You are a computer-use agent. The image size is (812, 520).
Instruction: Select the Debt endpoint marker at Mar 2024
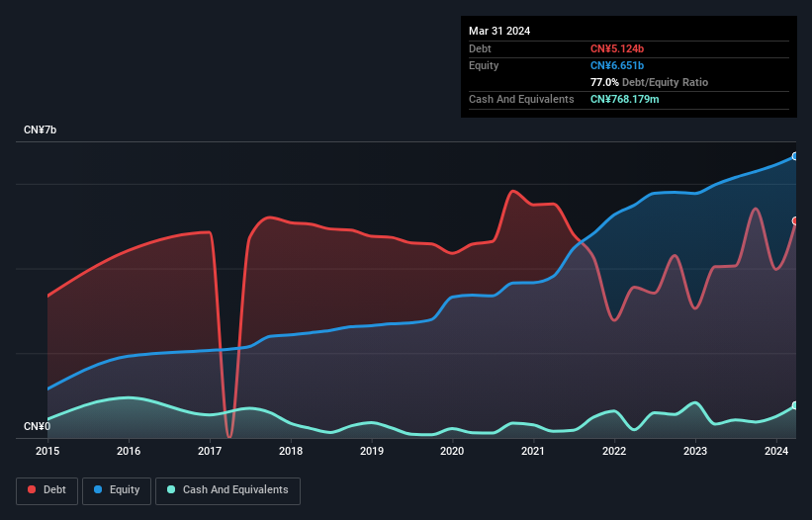coord(795,220)
